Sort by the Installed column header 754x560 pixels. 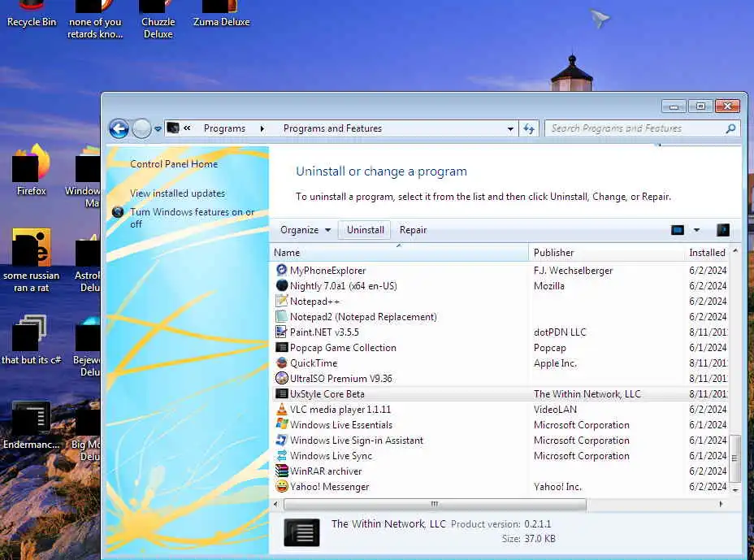pos(707,253)
